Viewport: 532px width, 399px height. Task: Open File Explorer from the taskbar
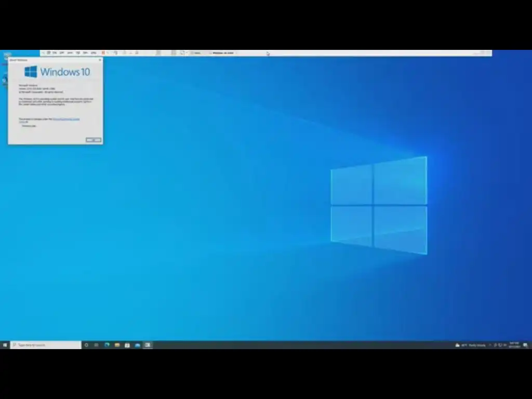[117, 345]
